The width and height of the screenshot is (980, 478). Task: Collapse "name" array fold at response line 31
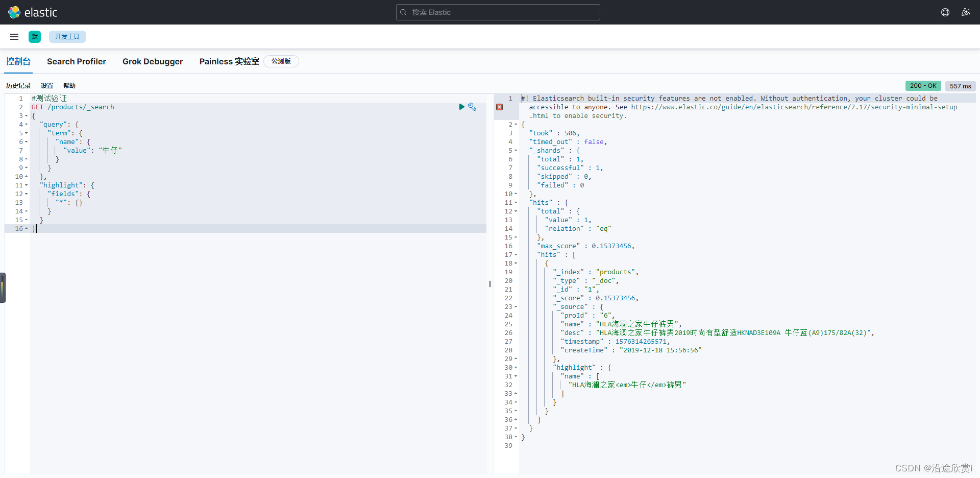[x=516, y=376]
